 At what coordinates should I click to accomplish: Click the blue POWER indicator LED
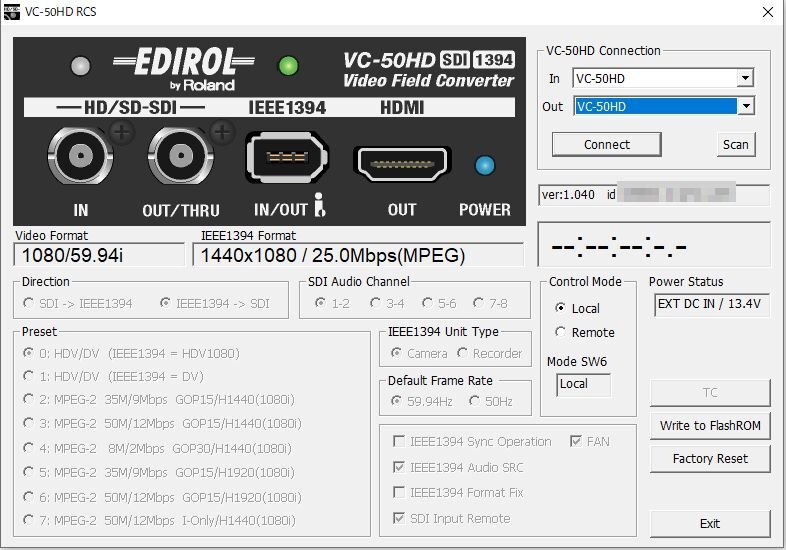pos(485,165)
